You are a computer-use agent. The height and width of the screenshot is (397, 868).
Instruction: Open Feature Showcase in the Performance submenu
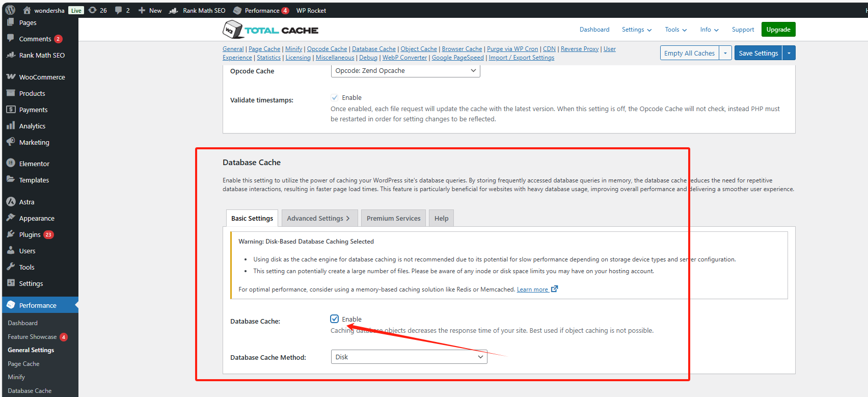pos(32,337)
